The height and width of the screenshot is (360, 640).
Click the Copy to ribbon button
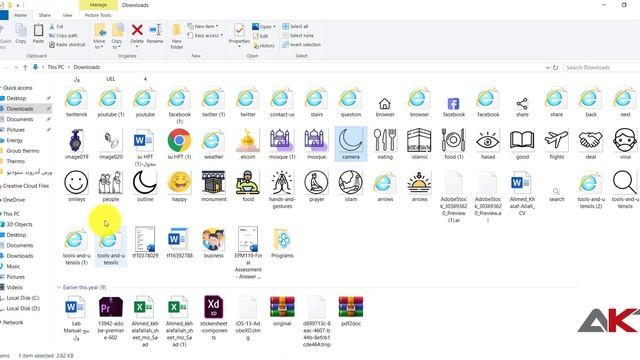coord(117,36)
